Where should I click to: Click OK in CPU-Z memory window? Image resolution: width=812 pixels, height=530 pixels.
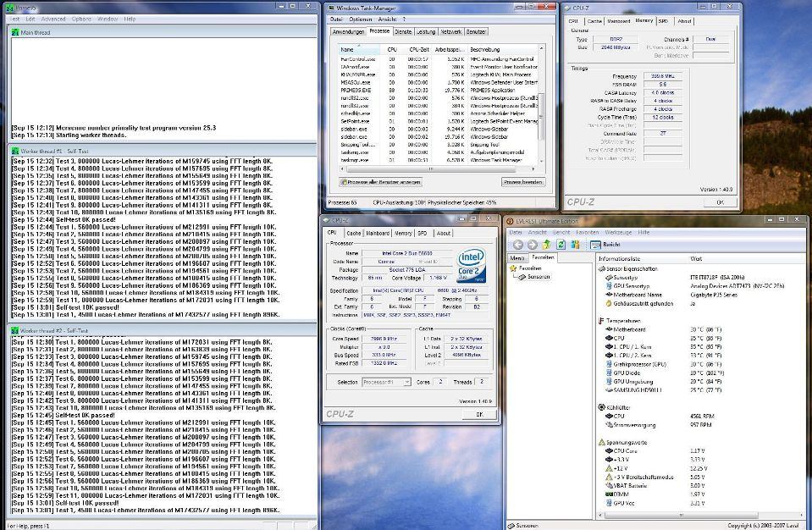(x=721, y=202)
